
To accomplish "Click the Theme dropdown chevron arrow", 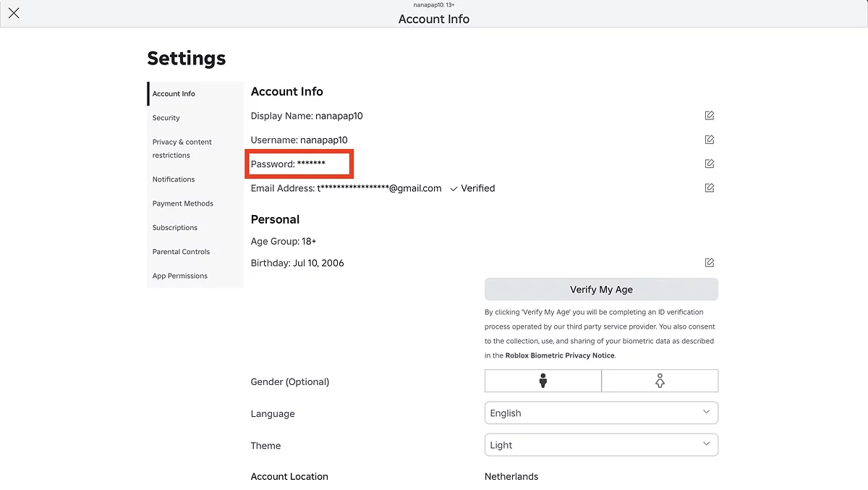I will 707,444.
